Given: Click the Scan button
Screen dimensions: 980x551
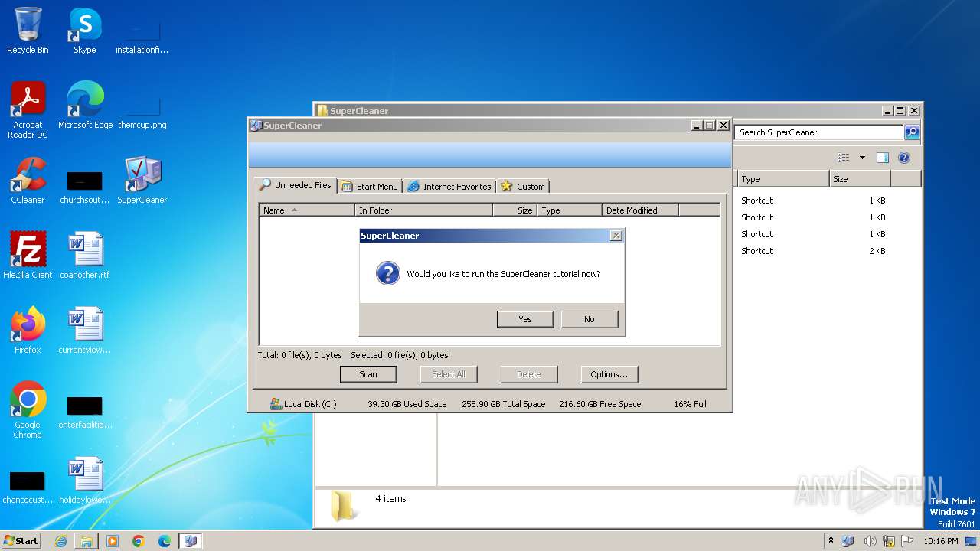Looking at the screenshot, I should pyautogui.click(x=368, y=374).
